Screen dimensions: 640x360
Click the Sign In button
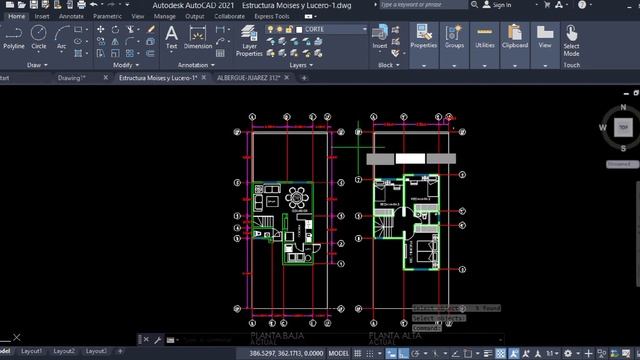pyautogui.click(x=497, y=5)
